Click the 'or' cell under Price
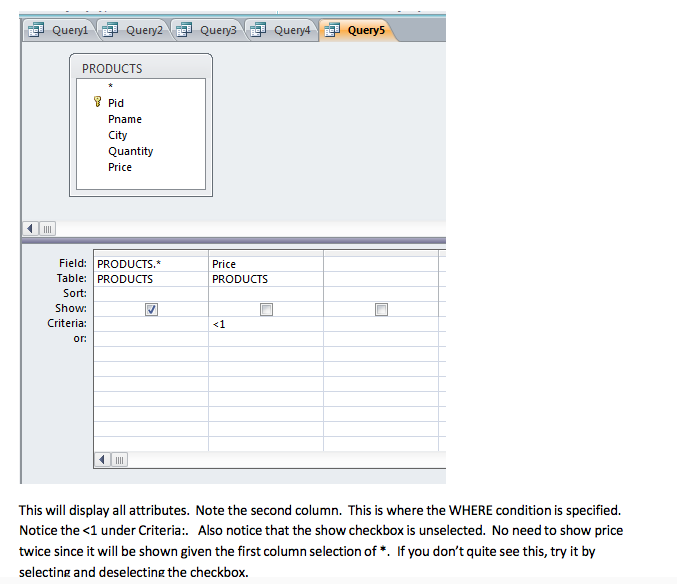The height and width of the screenshot is (584, 677). pyautogui.click(x=266, y=339)
